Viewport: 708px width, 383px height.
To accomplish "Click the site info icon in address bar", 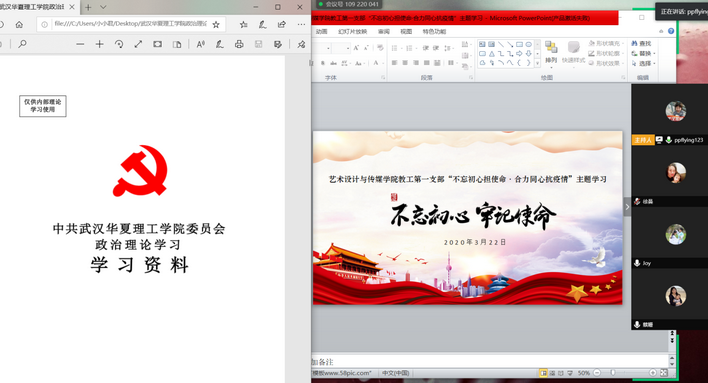I will [x=44, y=24].
